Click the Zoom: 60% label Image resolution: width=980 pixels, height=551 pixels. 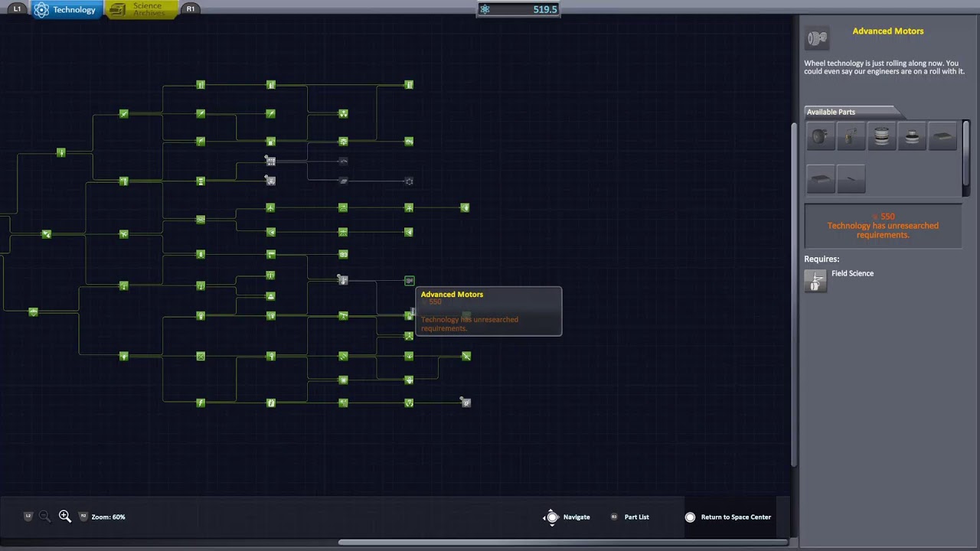(x=108, y=517)
